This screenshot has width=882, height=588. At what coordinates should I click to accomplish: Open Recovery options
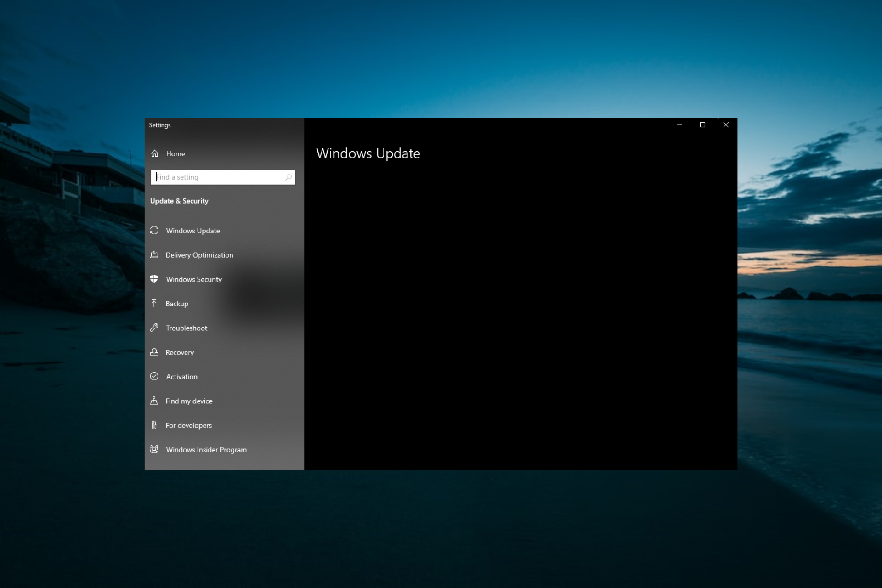tap(224, 352)
